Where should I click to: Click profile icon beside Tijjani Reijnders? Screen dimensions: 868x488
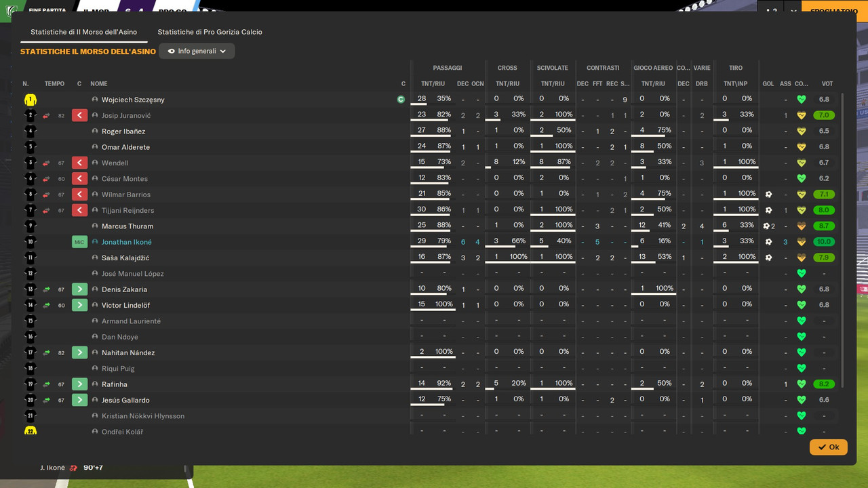tap(95, 210)
